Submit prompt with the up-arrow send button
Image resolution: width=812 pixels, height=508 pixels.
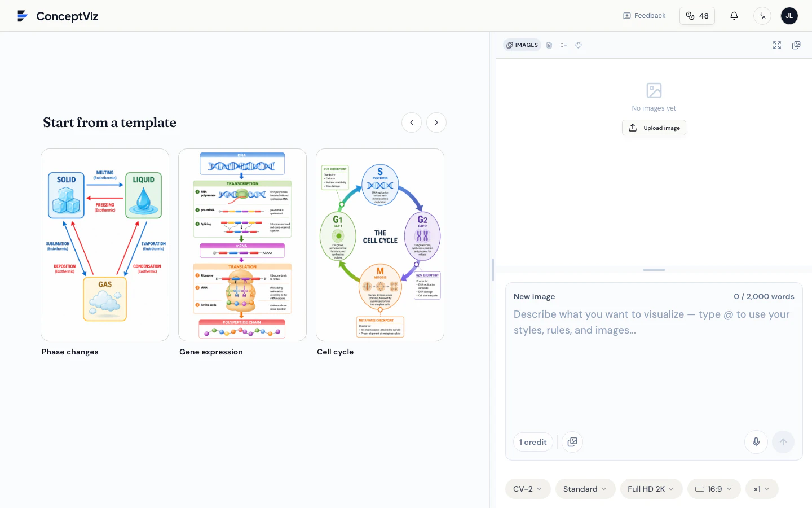point(783,442)
